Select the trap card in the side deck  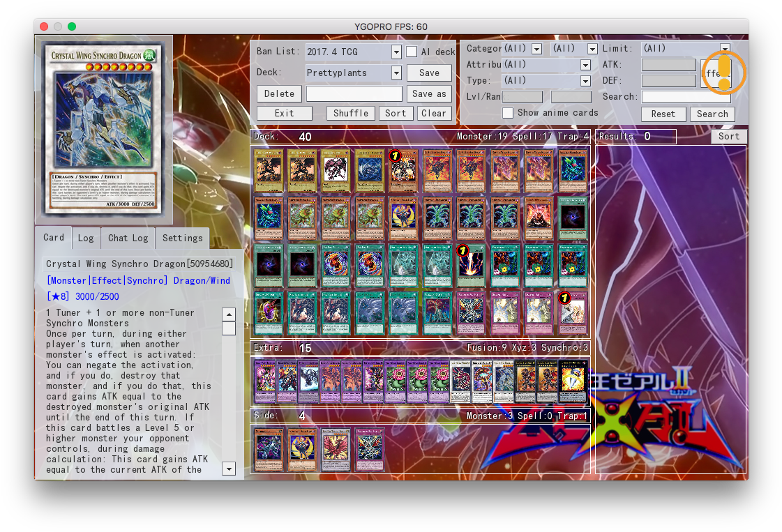pos(370,449)
